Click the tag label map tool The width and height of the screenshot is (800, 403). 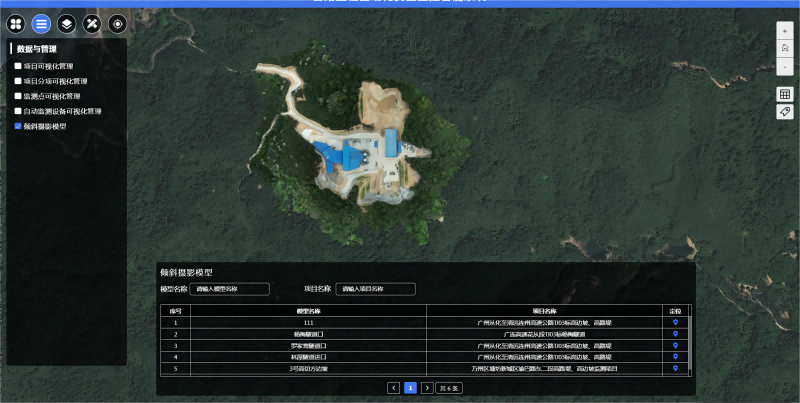click(785, 112)
